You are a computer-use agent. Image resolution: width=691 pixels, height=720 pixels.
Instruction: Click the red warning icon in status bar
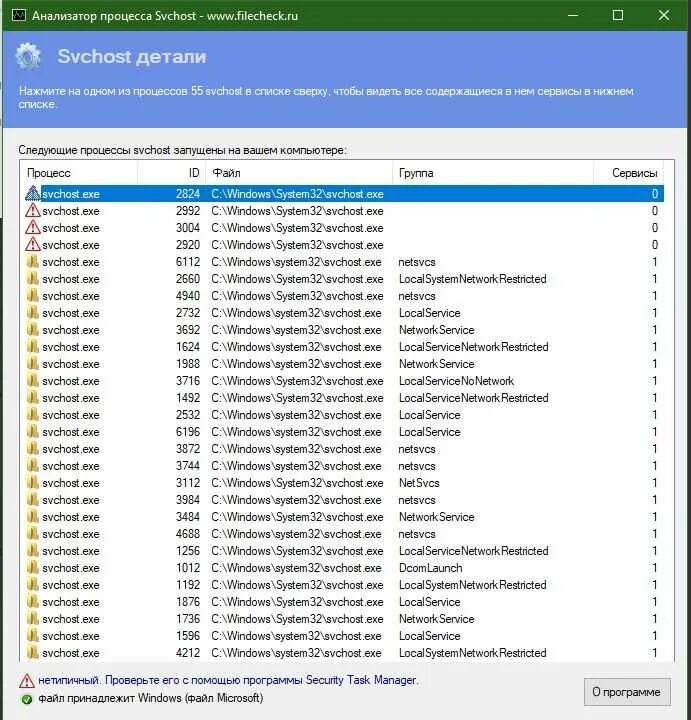[x=27, y=680]
